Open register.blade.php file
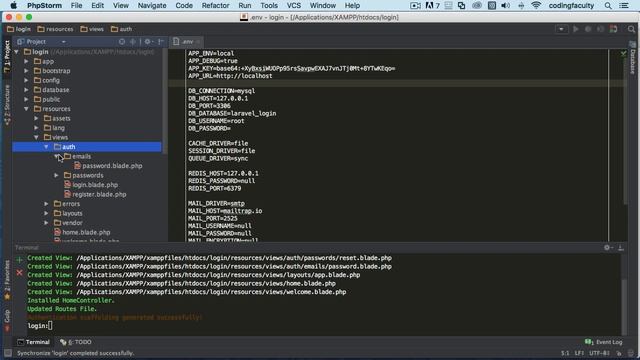 95,194
